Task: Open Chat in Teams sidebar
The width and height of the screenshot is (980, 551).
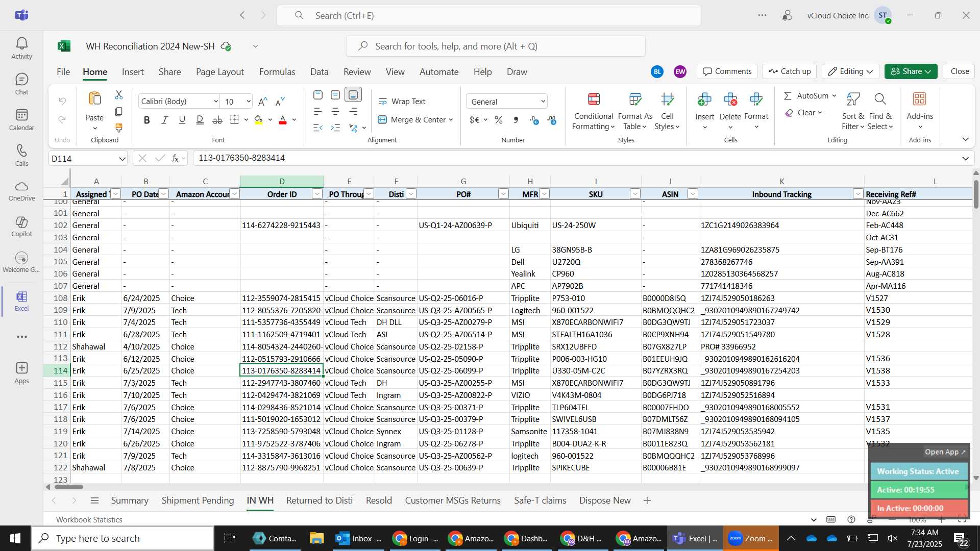Action: (x=21, y=84)
